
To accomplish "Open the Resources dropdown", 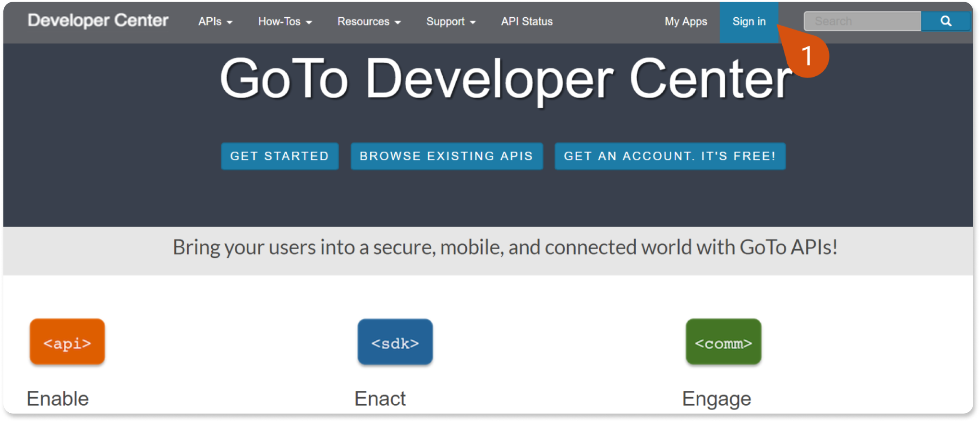I will tap(369, 22).
